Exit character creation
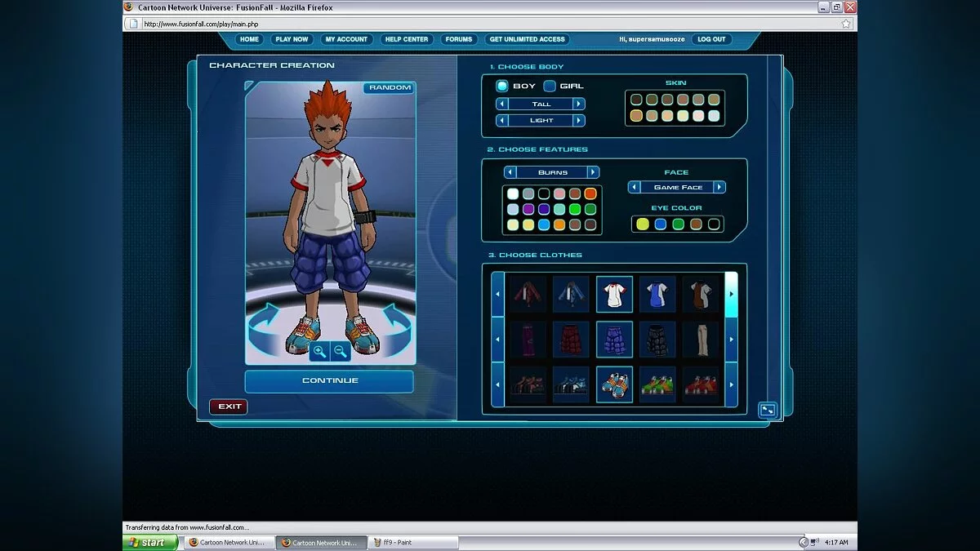Viewport: 980px width, 551px height. [x=229, y=406]
